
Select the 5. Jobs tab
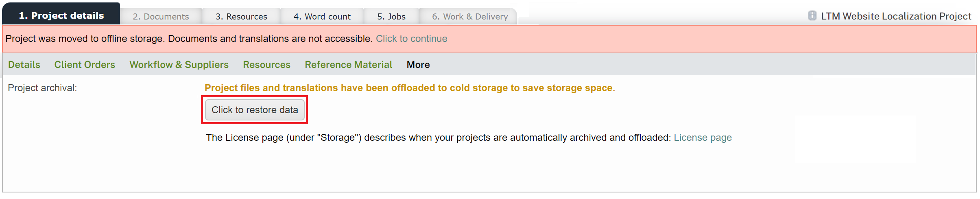pyautogui.click(x=391, y=17)
